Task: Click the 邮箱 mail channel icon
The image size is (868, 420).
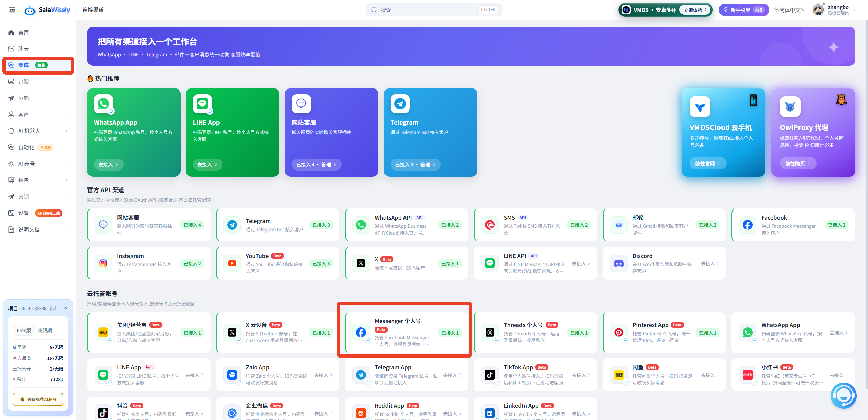Action: (x=618, y=225)
